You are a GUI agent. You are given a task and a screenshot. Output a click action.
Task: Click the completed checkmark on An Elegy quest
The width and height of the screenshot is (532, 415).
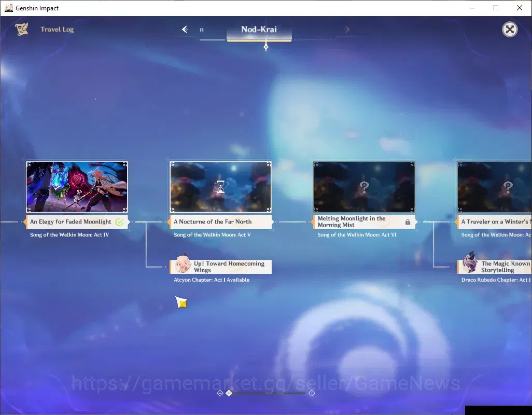coord(119,222)
